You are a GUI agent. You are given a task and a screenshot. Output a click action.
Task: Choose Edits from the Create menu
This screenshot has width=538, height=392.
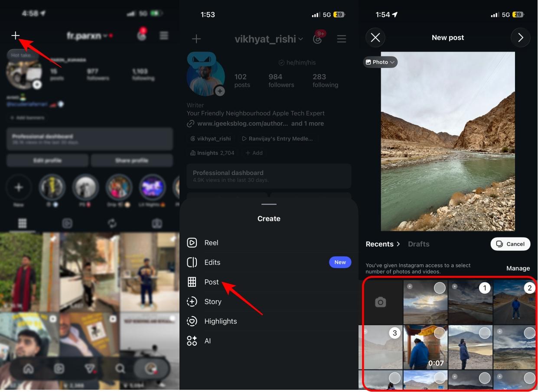pyautogui.click(x=269, y=262)
